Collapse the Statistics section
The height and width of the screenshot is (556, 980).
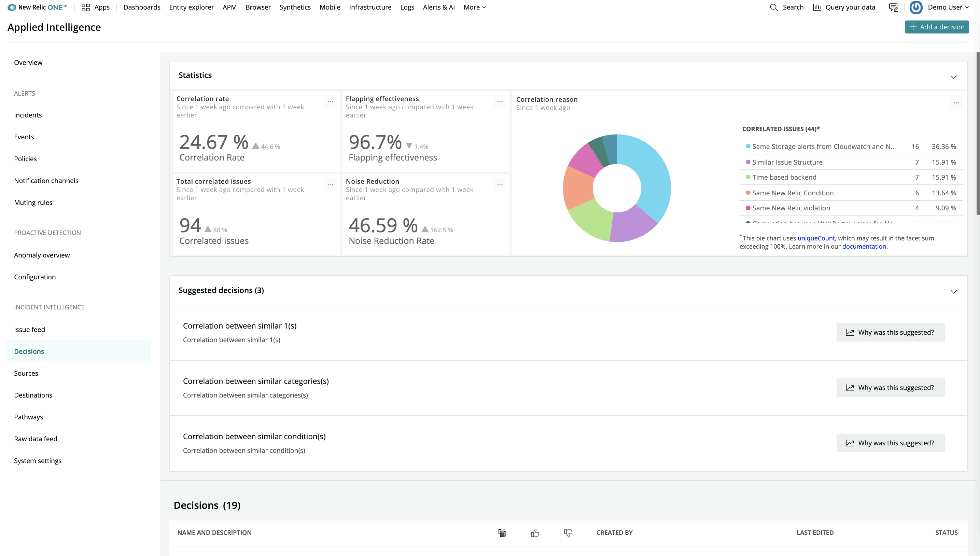pyautogui.click(x=954, y=77)
